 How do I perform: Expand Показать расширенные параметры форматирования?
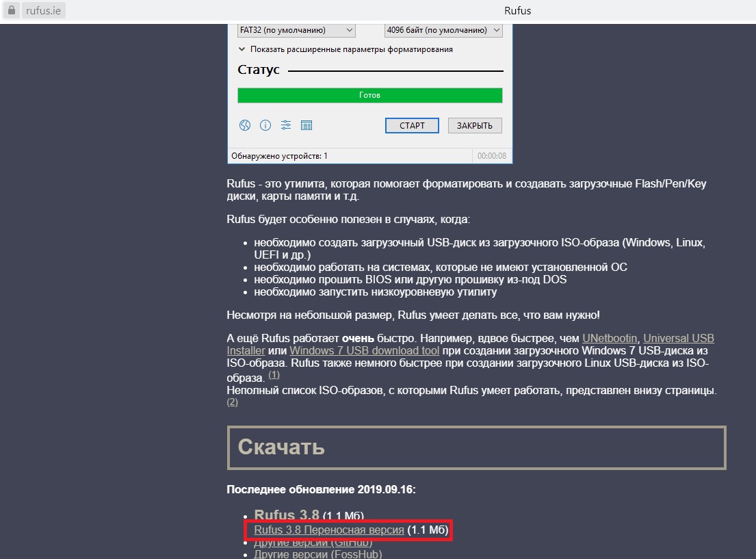click(346, 49)
